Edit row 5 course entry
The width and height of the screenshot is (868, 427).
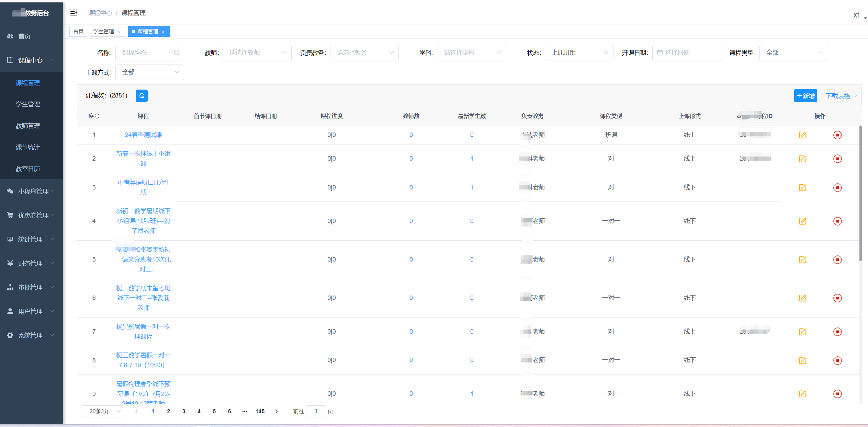click(802, 259)
